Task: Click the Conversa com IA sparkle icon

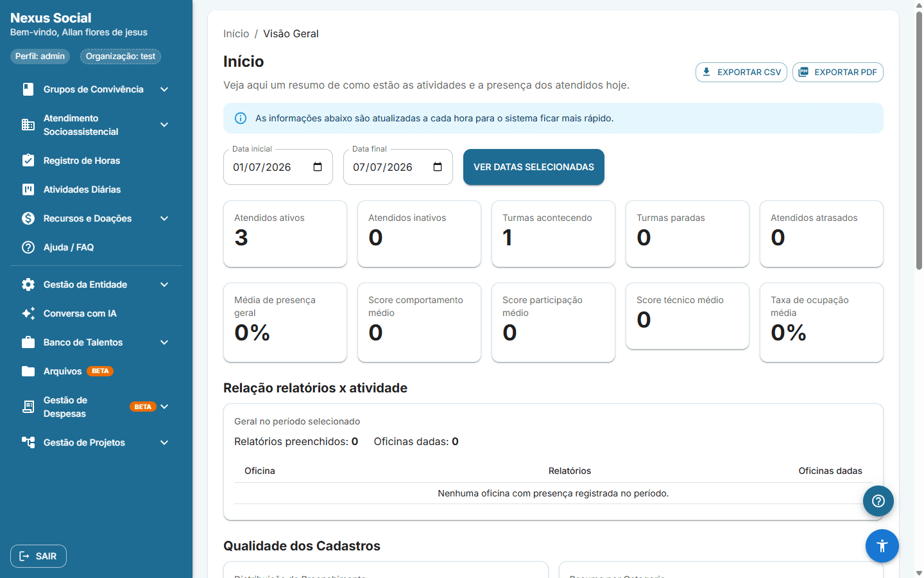Action: click(x=28, y=313)
